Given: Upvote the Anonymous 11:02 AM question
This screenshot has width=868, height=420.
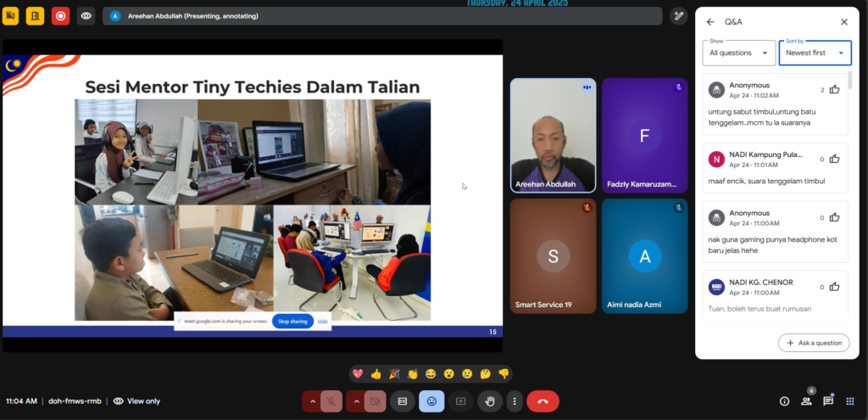Looking at the screenshot, I should click(x=834, y=90).
